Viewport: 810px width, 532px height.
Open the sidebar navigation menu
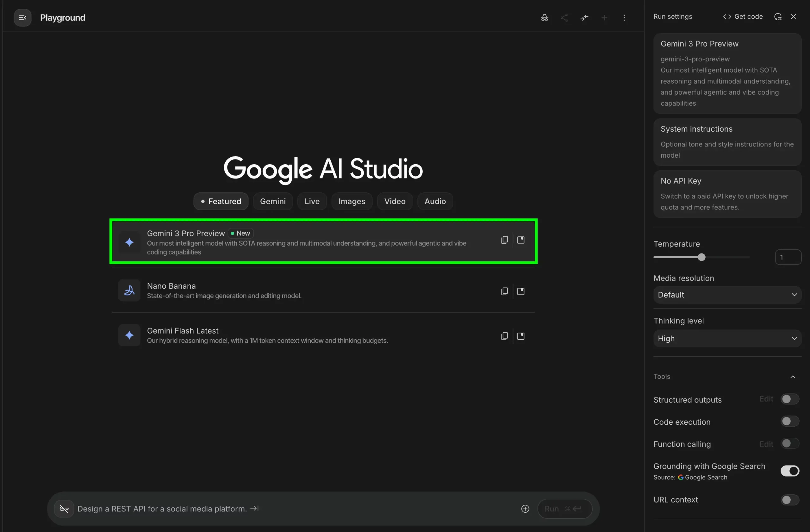[22, 17]
